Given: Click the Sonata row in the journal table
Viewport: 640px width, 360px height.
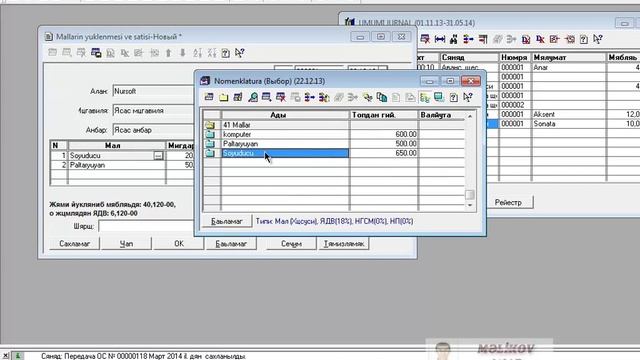Looking at the screenshot, I should click(569, 124).
